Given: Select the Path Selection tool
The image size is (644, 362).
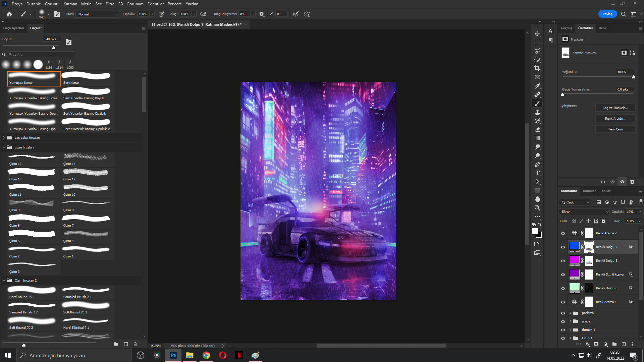Looking at the screenshot, I should (537, 182).
